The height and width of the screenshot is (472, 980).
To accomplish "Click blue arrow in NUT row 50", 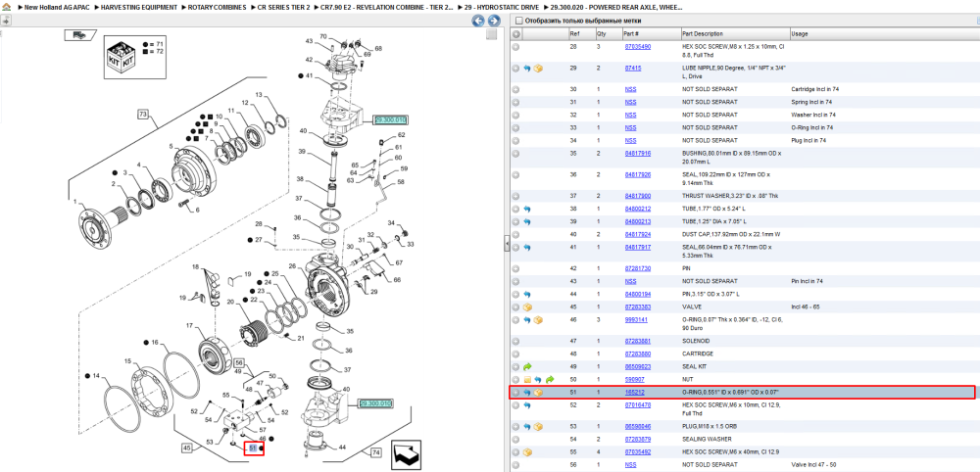I will coord(538,380).
